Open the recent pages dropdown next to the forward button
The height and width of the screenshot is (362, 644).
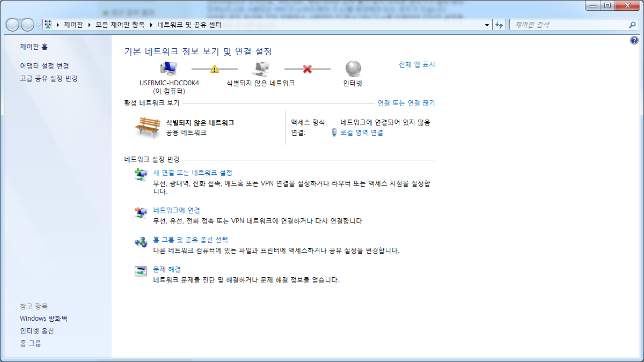click(x=39, y=25)
